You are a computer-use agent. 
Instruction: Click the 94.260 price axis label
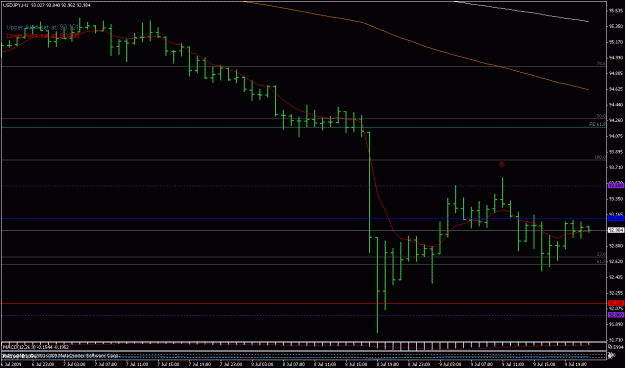click(x=616, y=120)
